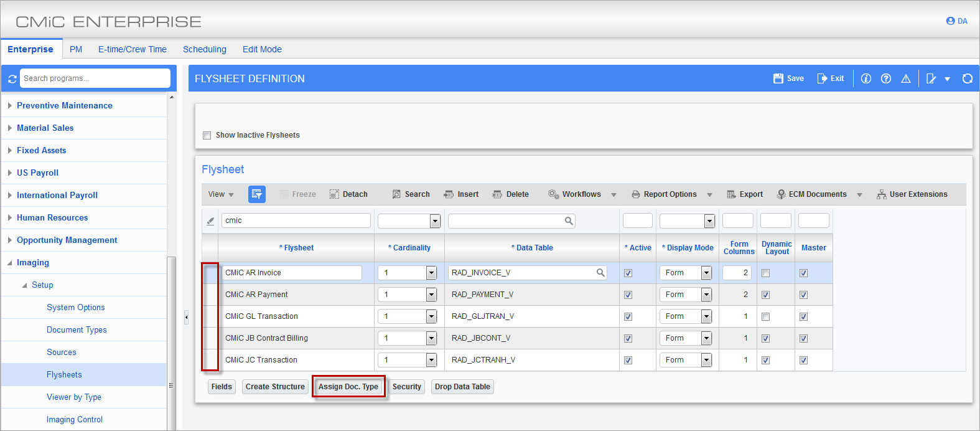This screenshot has width=980, height=431.
Task: Click magnifier icon in Data Table filter field
Action: [569, 220]
